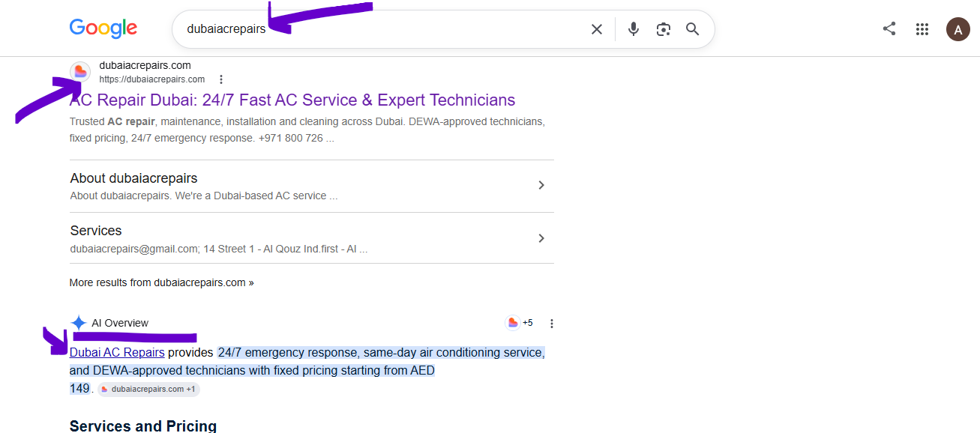Screen dimensions: 980x433
Task: Open the Google apps grid
Action: click(x=922, y=29)
